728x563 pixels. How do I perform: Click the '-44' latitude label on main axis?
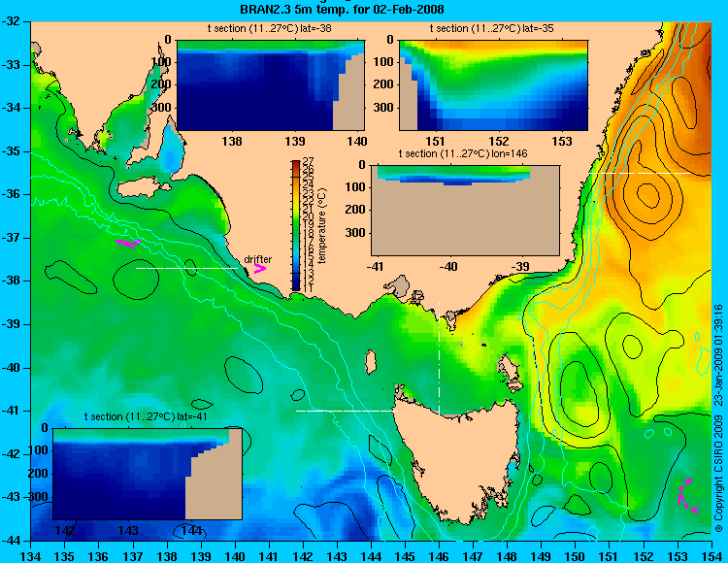tap(13, 541)
